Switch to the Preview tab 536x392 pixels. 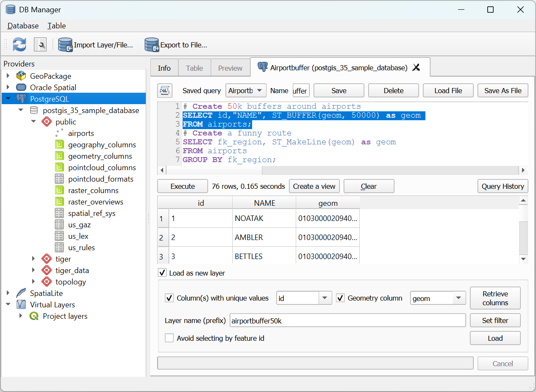(x=230, y=67)
